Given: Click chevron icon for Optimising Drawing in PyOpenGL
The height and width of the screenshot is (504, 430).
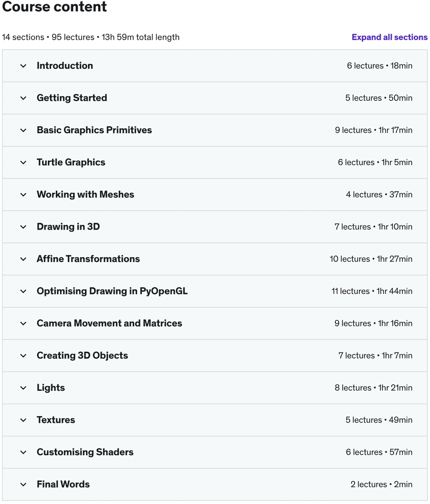Looking at the screenshot, I should click(x=23, y=291).
